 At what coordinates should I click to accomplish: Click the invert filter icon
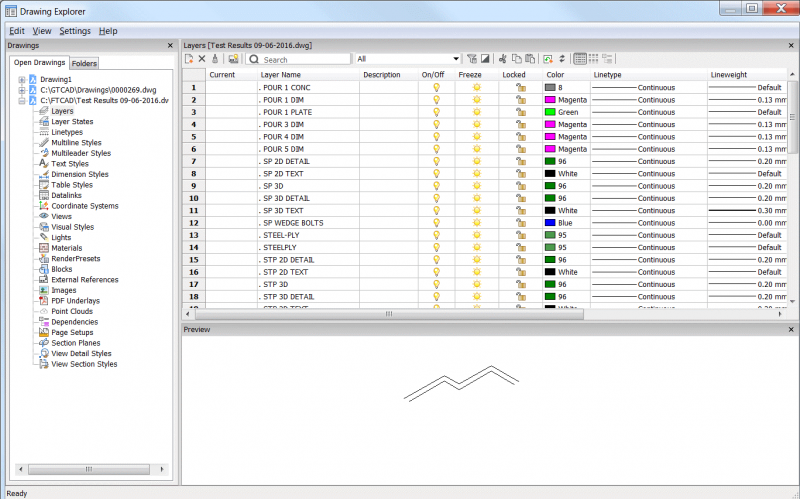point(485,59)
